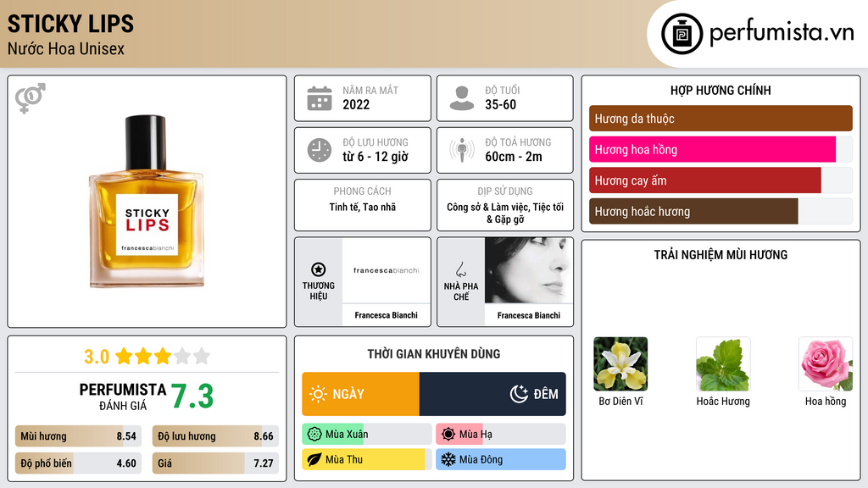
Task: Click the longevity value từ 6 - 12 giờ
Action: coord(376,157)
